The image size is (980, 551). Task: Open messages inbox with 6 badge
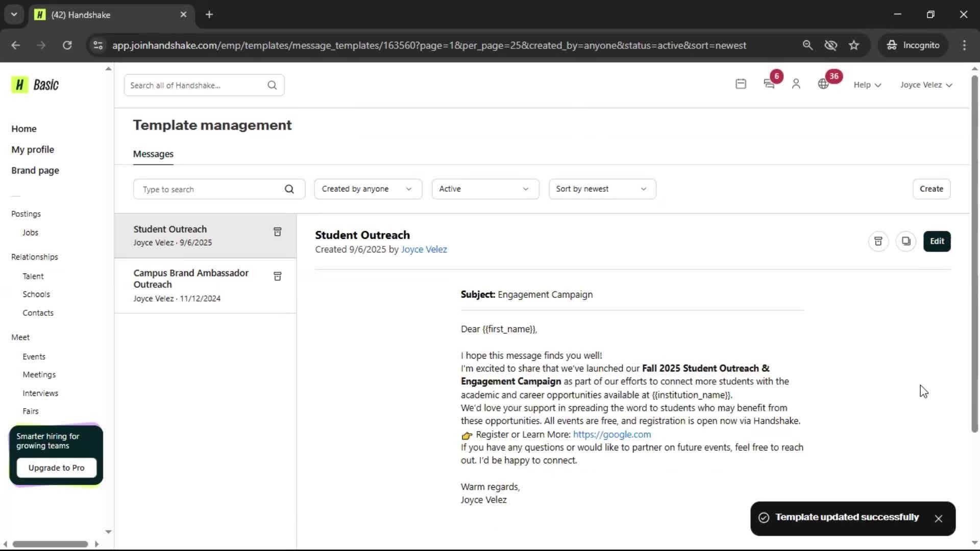click(770, 84)
